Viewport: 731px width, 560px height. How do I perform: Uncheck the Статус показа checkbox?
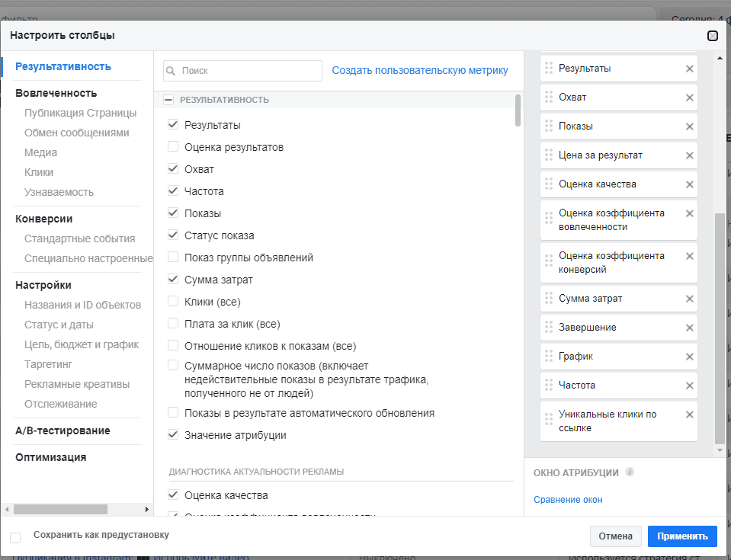[173, 235]
